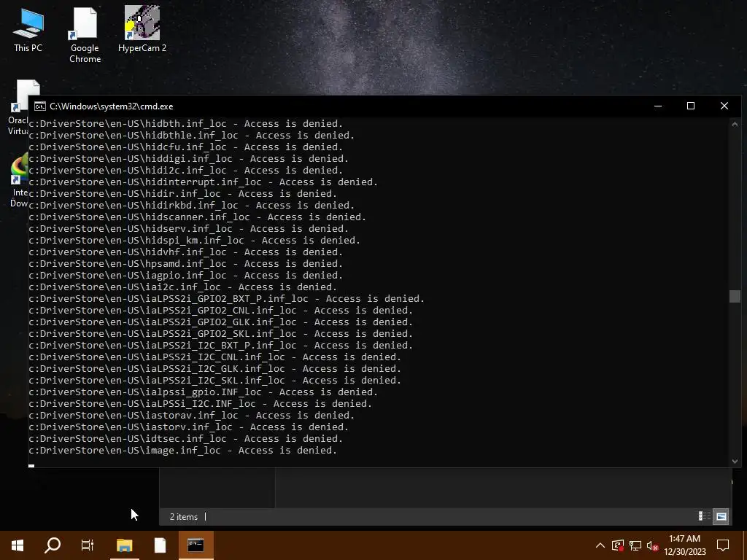The height and width of the screenshot is (560, 747).
Task: Open taskbar Search magnifier
Action: (53, 545)
